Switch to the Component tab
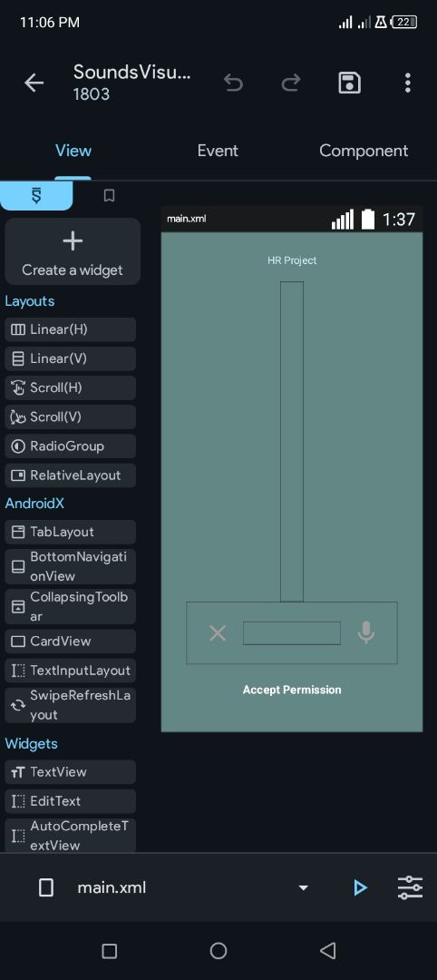Image resolution: width=437 pixels, height=980 pixels. coord(364,151)
